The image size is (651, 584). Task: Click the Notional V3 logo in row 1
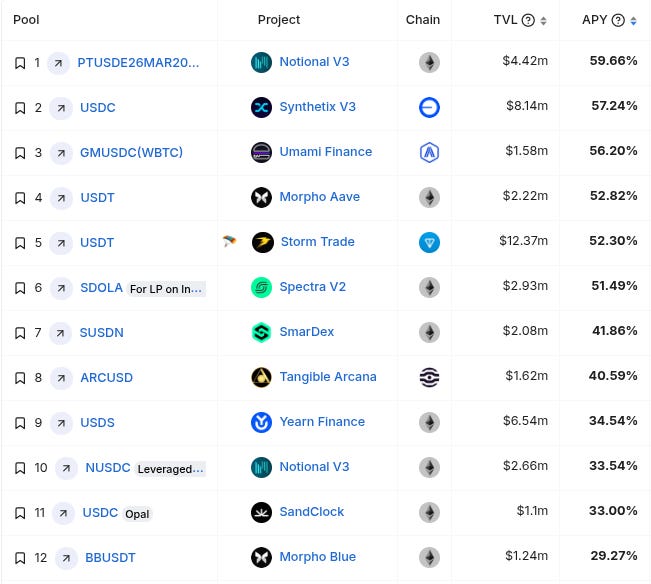tap(262, 62)
